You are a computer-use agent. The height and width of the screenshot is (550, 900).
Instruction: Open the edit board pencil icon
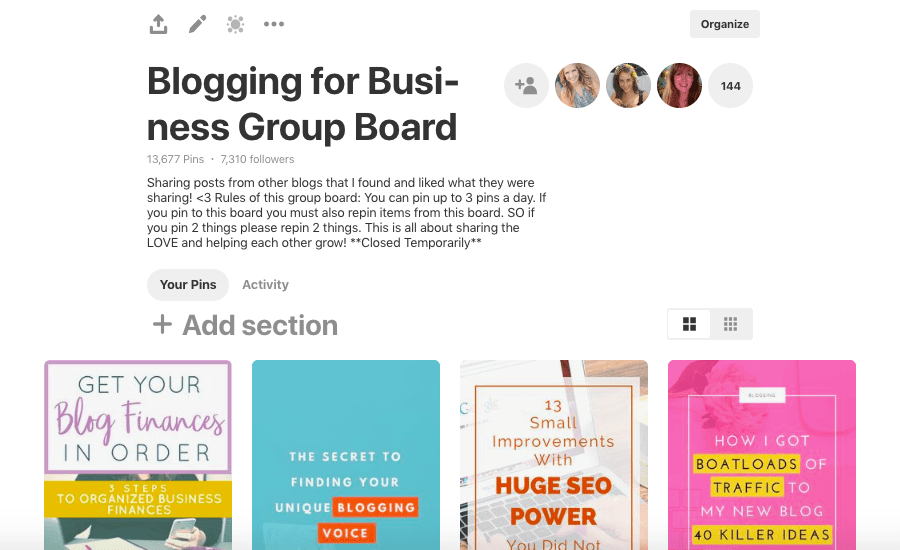(197, 24)
